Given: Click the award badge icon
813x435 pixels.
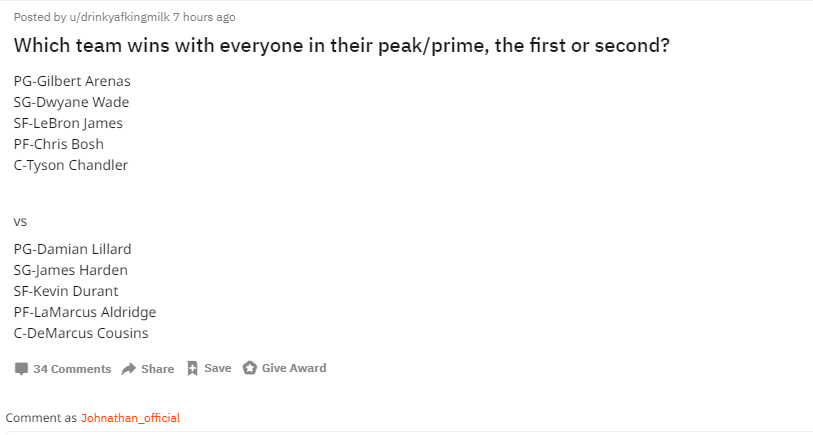Looking at the screenshot, I should coord(249,368).
